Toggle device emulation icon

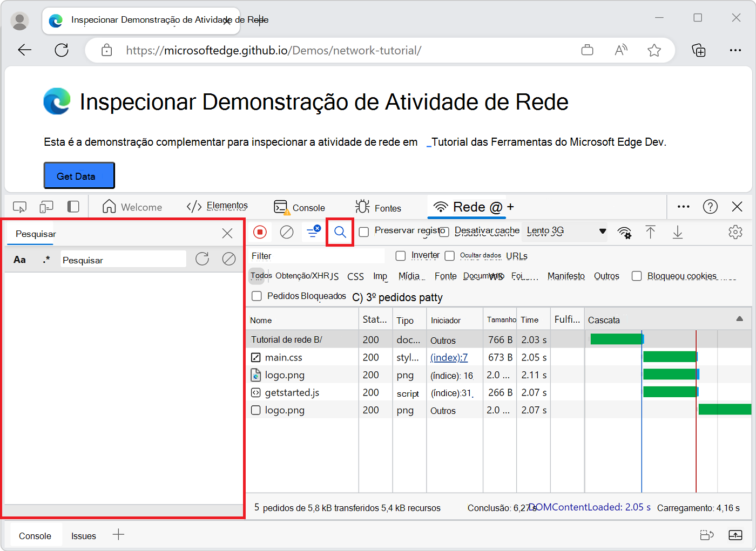point(46,207)
